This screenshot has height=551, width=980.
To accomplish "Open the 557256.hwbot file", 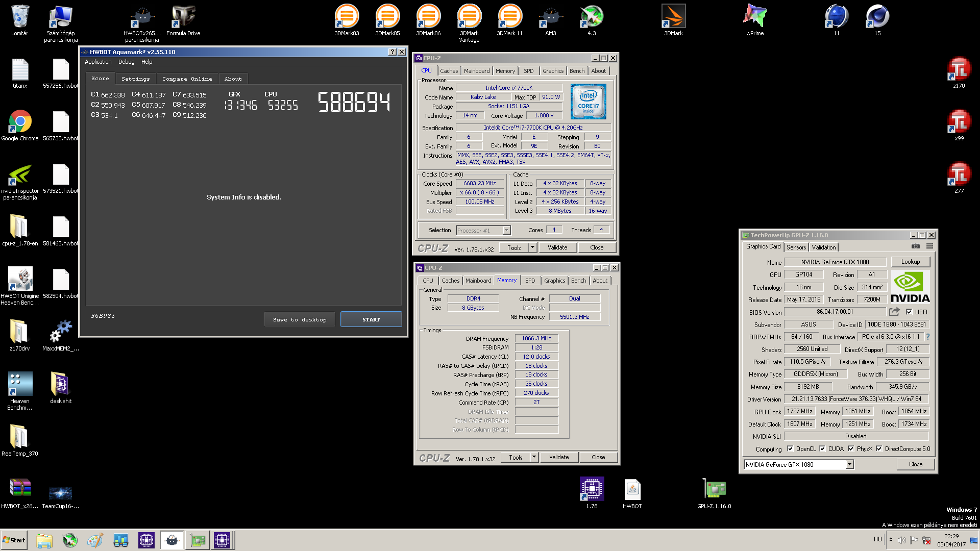I will [x=61, y=73].
